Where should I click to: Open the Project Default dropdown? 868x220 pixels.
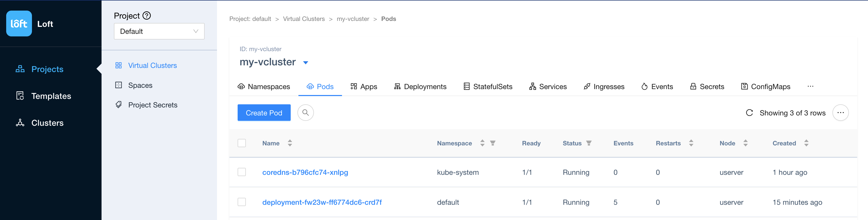159,32
